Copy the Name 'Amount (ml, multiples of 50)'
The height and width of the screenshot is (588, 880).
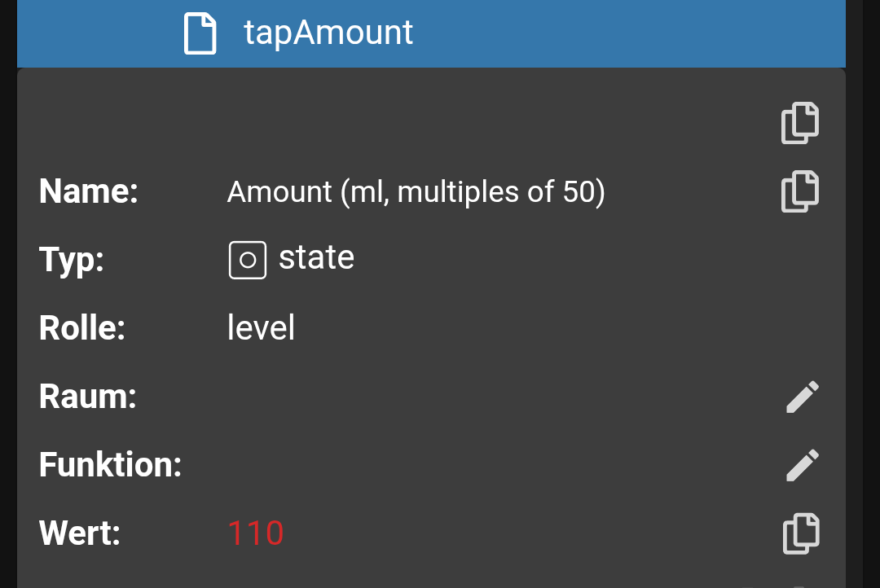[x=799, y=191]
